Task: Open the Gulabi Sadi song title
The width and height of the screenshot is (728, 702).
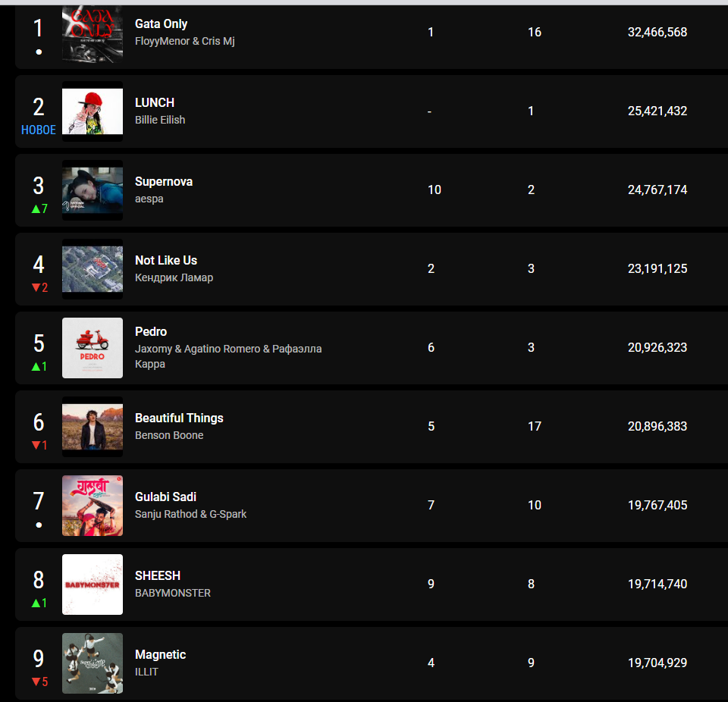Action: click(165, 497)
